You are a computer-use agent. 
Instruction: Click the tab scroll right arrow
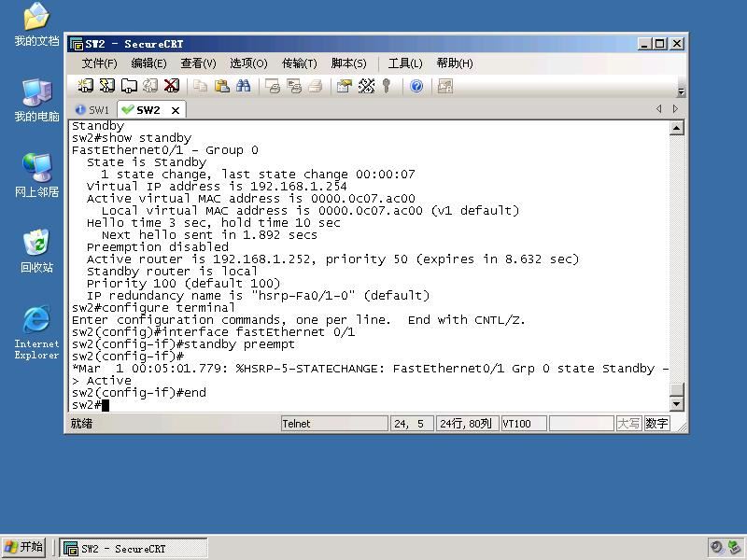pyautogui.click(x=675, y=109)
